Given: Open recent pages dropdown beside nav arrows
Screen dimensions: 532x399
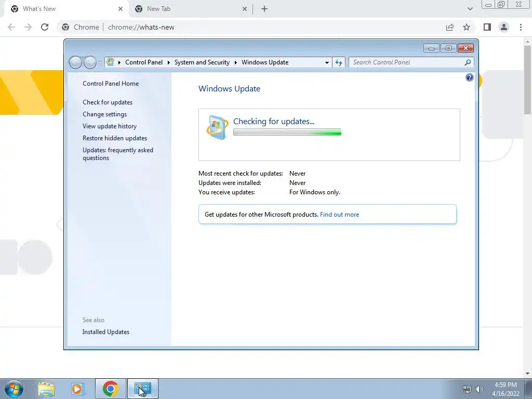Looking at the screenshot, I should coord(100,63).
